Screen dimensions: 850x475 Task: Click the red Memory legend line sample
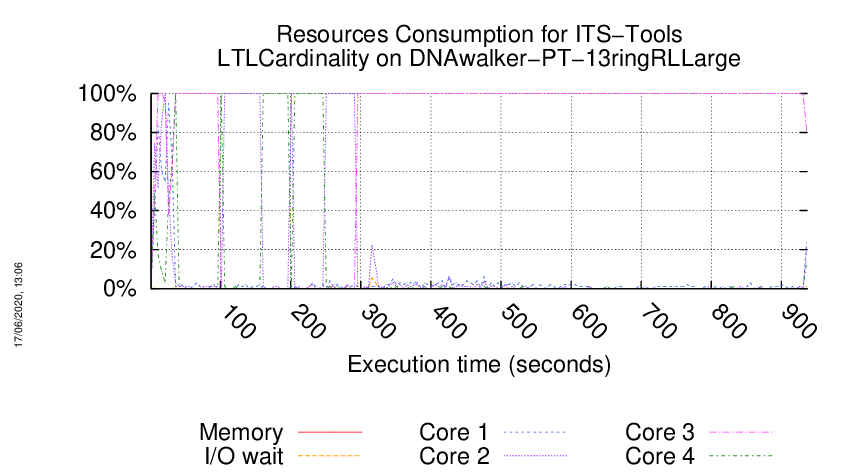[x=330, y=433]
